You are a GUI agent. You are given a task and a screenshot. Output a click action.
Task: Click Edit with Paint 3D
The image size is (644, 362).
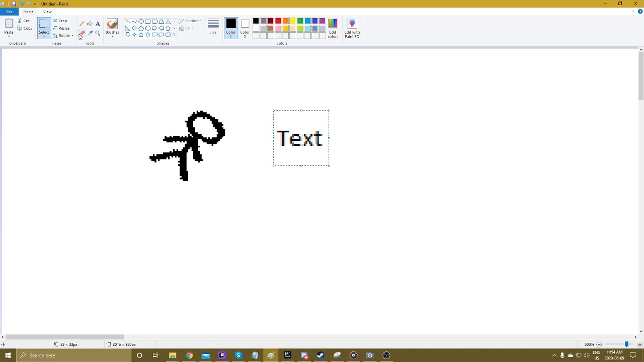(x=352, y=28)
